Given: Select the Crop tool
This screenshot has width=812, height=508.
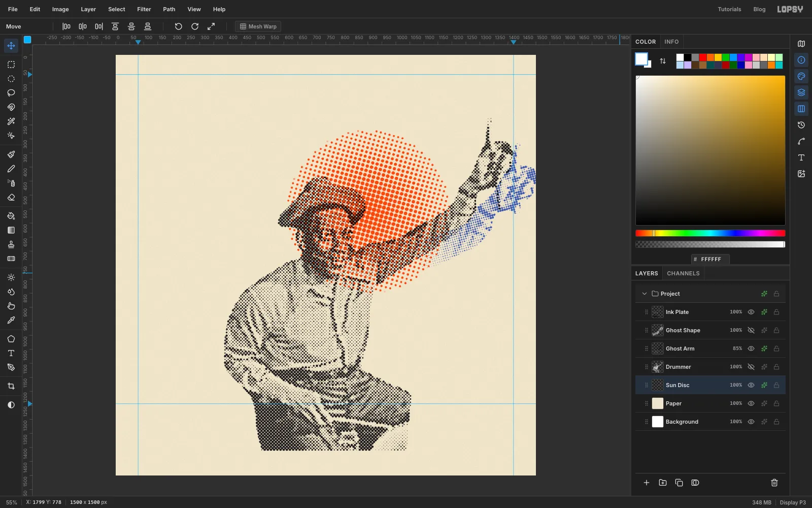Looking at the screenshot, I should (11, 386).
